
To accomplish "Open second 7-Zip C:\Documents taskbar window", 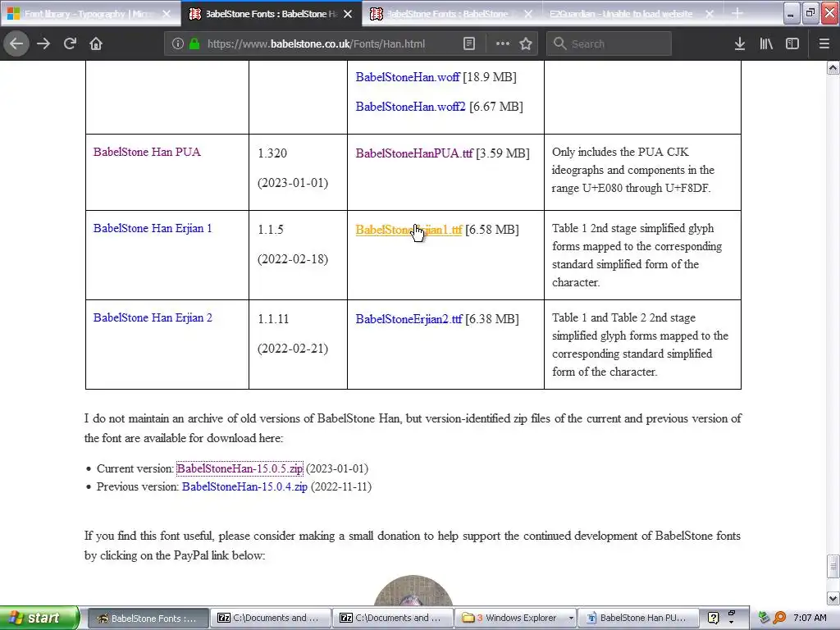I will coord(392,619).
